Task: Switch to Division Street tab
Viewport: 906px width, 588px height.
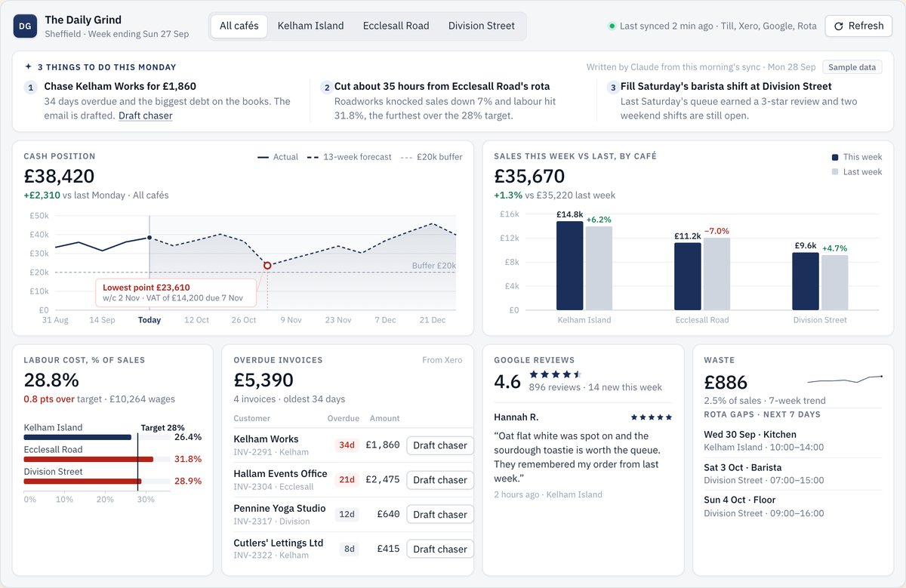Action: 482,26
